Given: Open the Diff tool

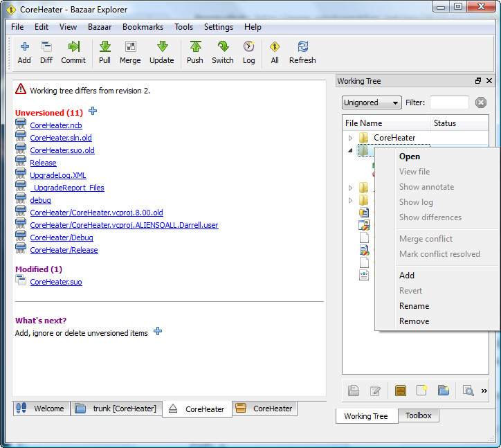Looking at the screenshot, I should 46,53.
